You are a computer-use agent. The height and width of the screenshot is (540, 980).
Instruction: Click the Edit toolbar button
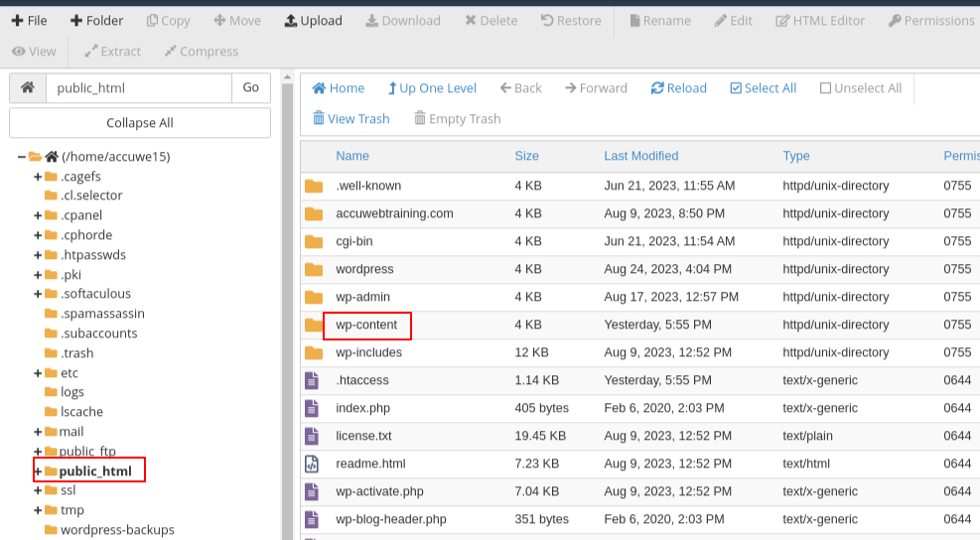[734, 21]
